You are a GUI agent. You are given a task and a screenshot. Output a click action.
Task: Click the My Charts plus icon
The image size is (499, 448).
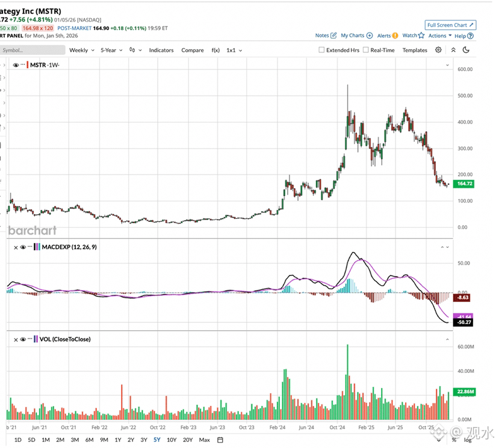click(370, 35)
